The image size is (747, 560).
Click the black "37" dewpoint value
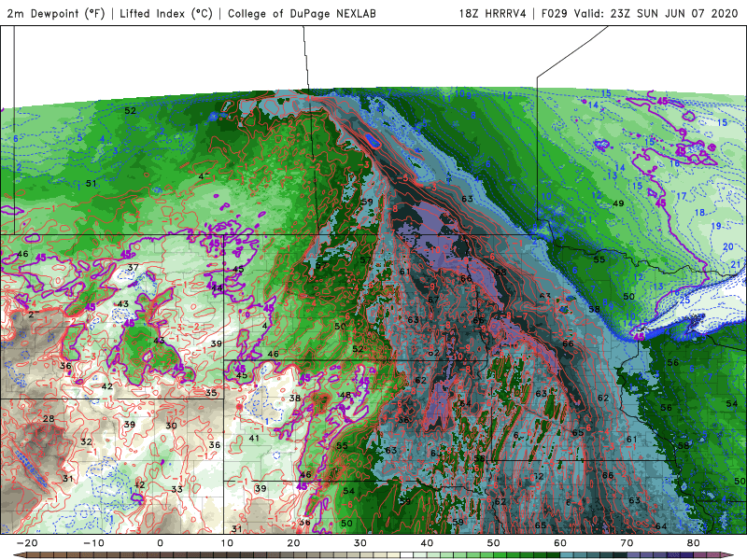133,267
